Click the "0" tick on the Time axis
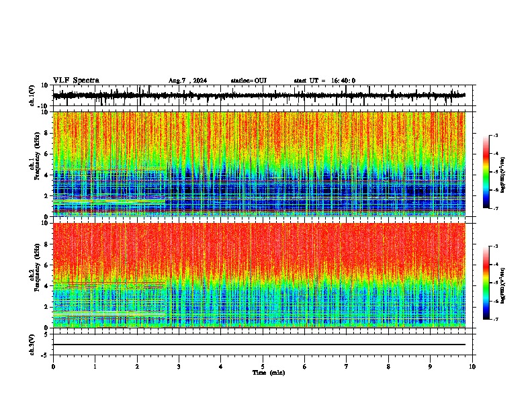Image resolution: width=532 pixels, height=411 pixels. pos(53,367)
